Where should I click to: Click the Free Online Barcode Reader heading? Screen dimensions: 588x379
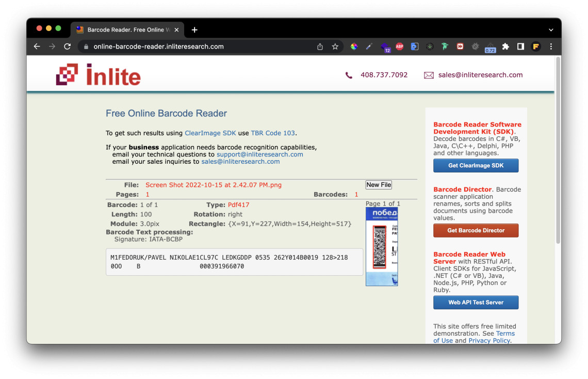click(166, 113)
